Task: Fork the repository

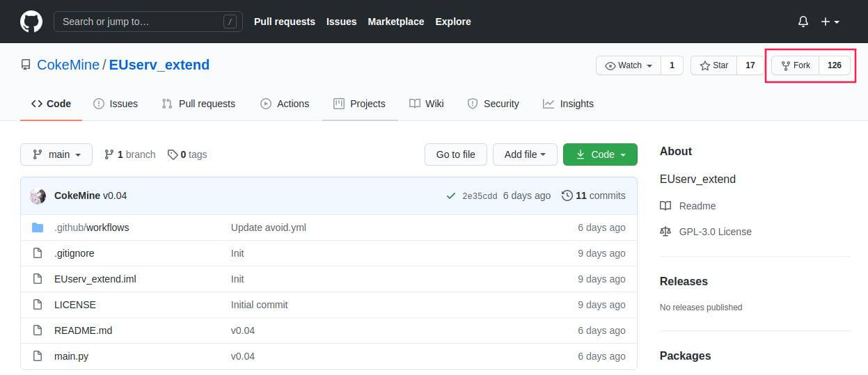Action: pyautogui.click(x=795, y=65)
